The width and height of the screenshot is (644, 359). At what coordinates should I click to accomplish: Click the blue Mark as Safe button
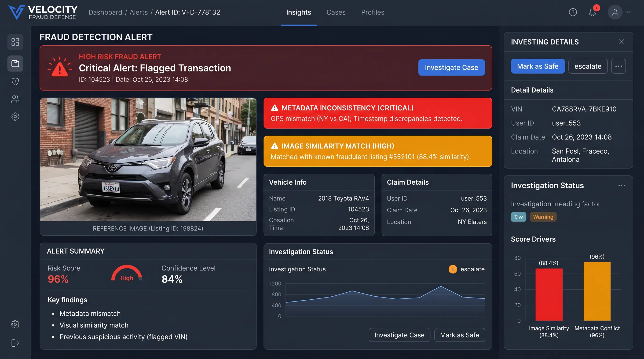pos(538,66)
